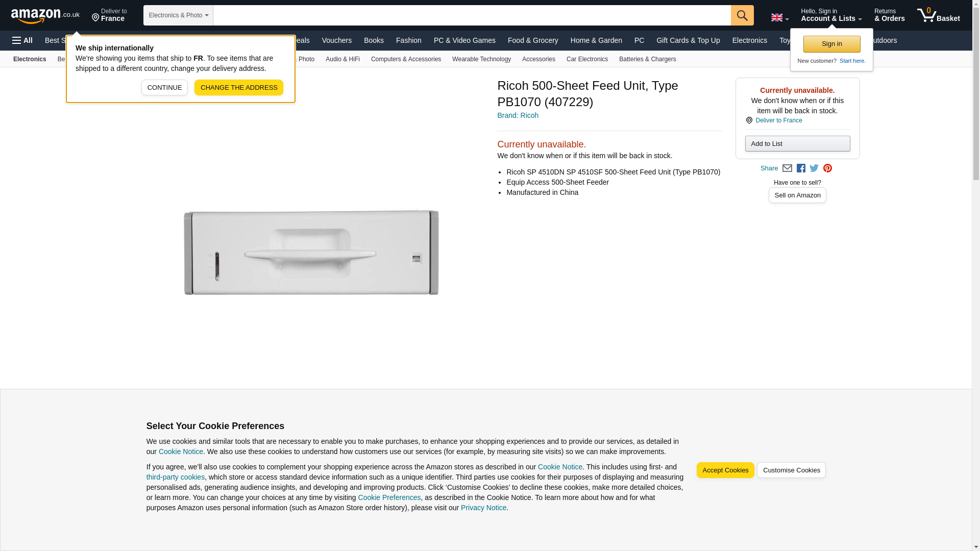The image size is (980, 551).
Task: Share product on Twitter icon
Action: click(814, 168)
